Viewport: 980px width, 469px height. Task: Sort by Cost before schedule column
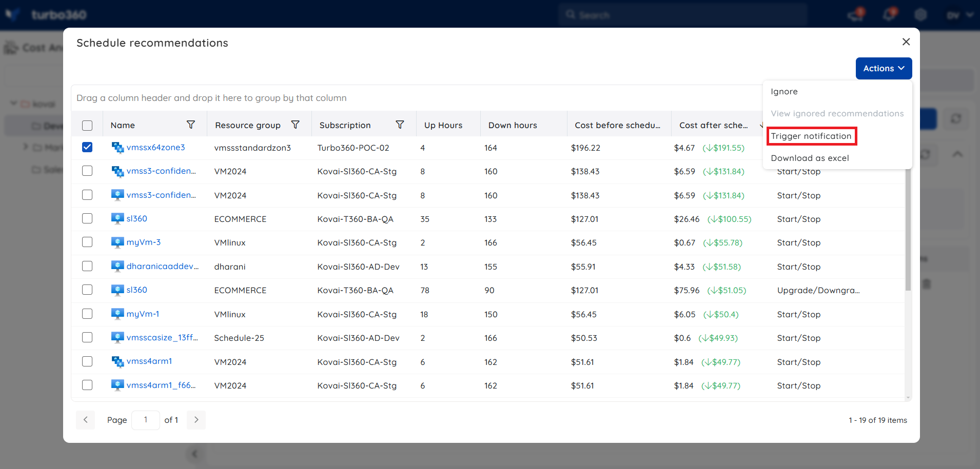617,125
